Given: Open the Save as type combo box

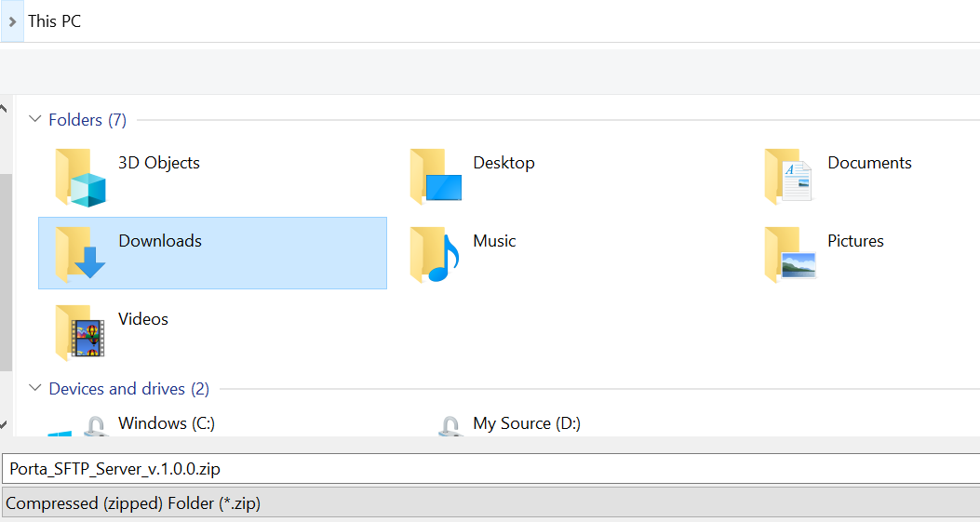Looking at the screenshot, I should coord(490,502).
